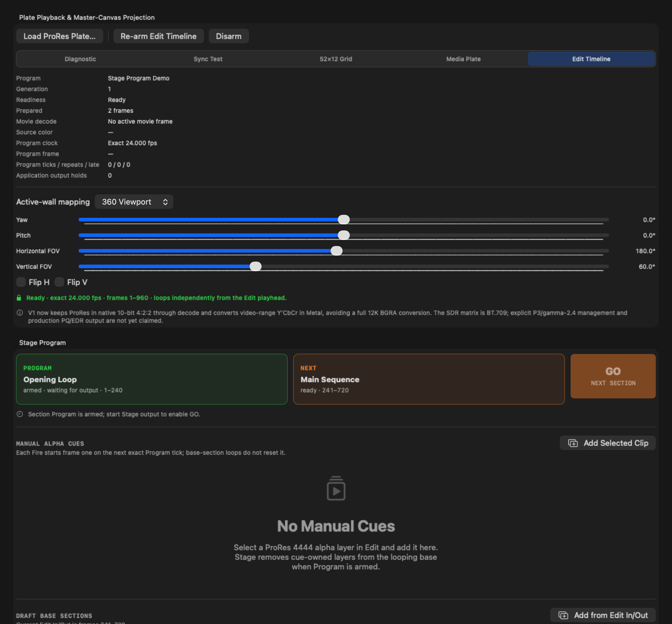Select the Sync Test tab
672x624 pixels.
click(x=208, y=59)
